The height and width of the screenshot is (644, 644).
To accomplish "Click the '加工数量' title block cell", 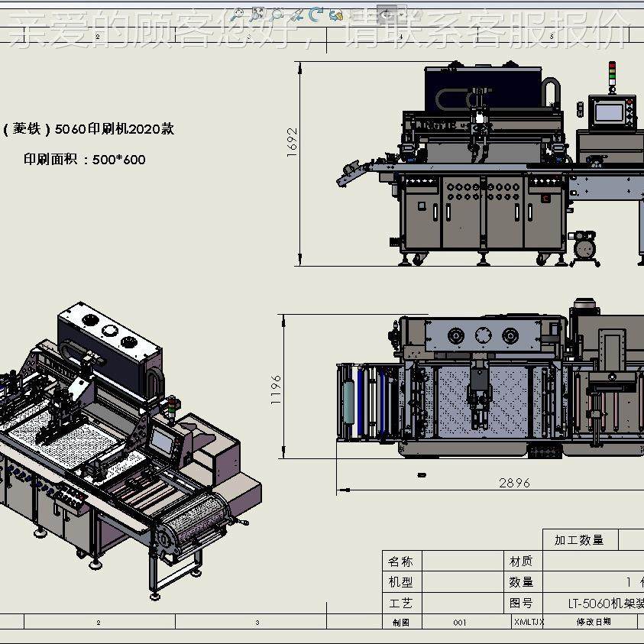I will tap(580, 539).
